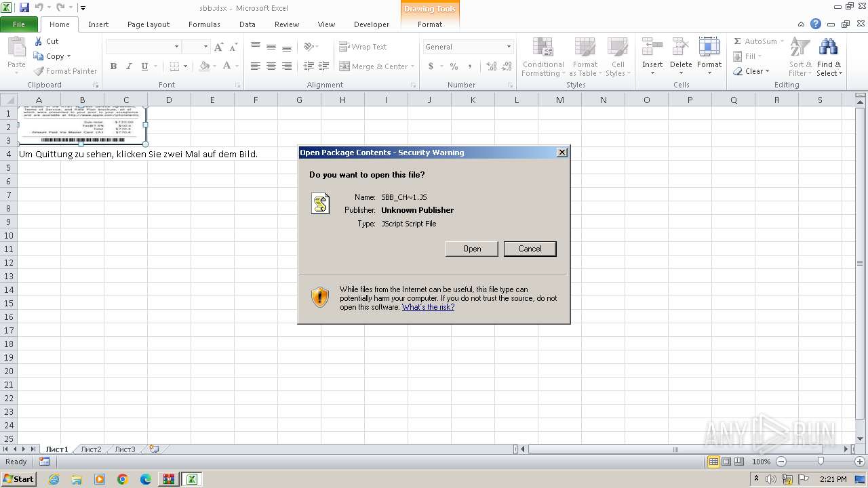Click Open in the Security Warning dialog

tap(472, 249)
